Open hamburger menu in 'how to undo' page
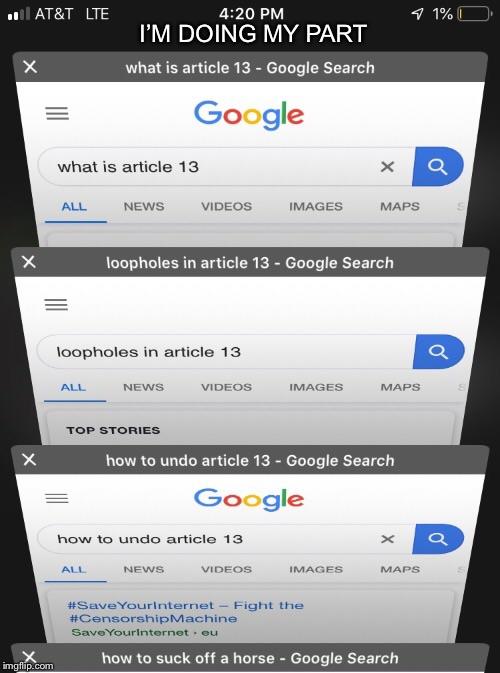 (x=57, y=498)
